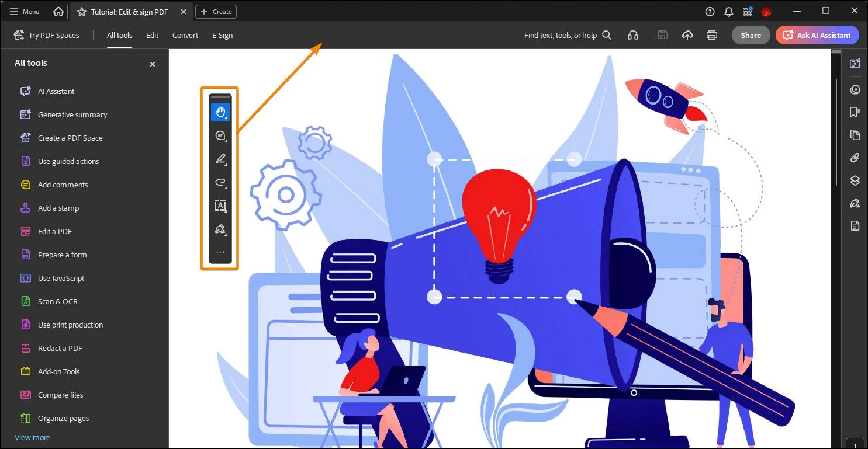Click the headphones Read Aloud icon

click(632, 35)
